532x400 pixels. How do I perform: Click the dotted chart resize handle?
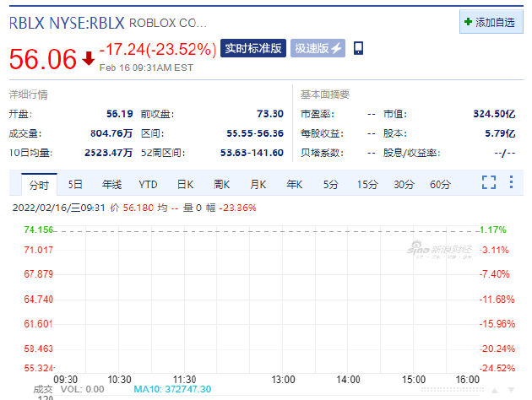point(453,390)
